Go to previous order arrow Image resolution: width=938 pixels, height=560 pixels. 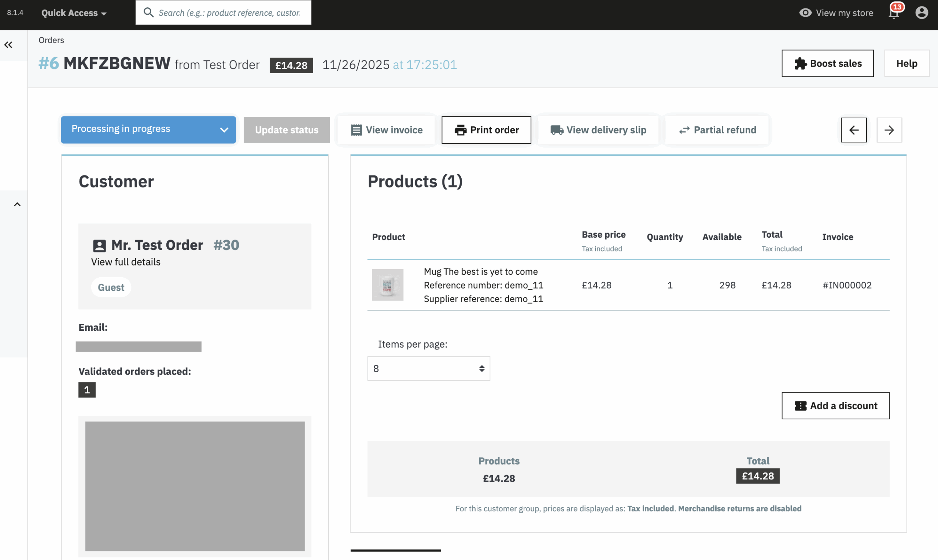pos(853,130)
